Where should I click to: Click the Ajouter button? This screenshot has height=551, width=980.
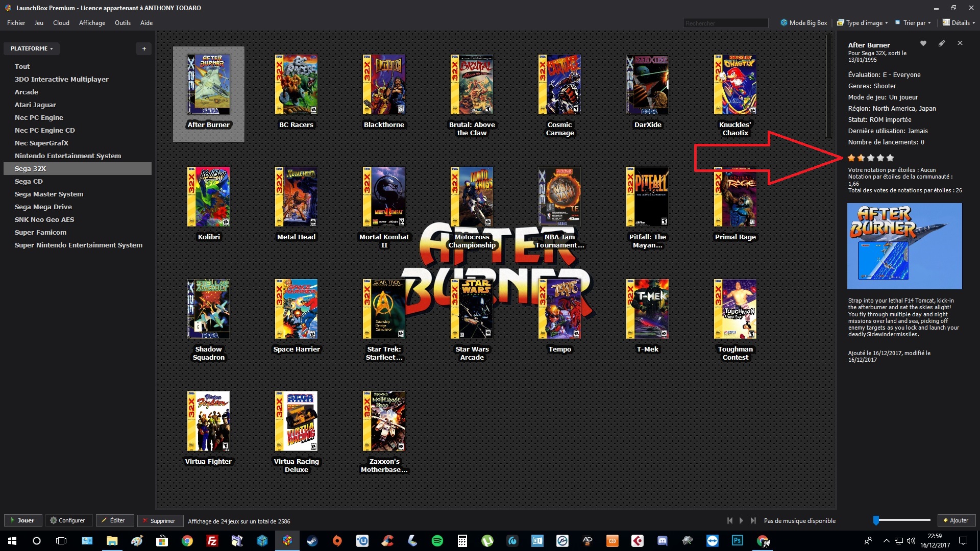[956, 520]
